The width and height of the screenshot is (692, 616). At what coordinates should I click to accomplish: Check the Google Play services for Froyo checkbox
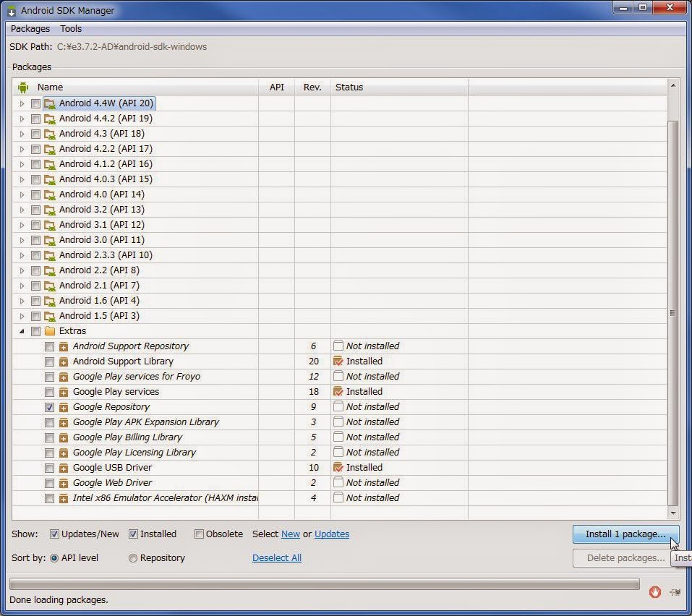click(x=49, y=377)
